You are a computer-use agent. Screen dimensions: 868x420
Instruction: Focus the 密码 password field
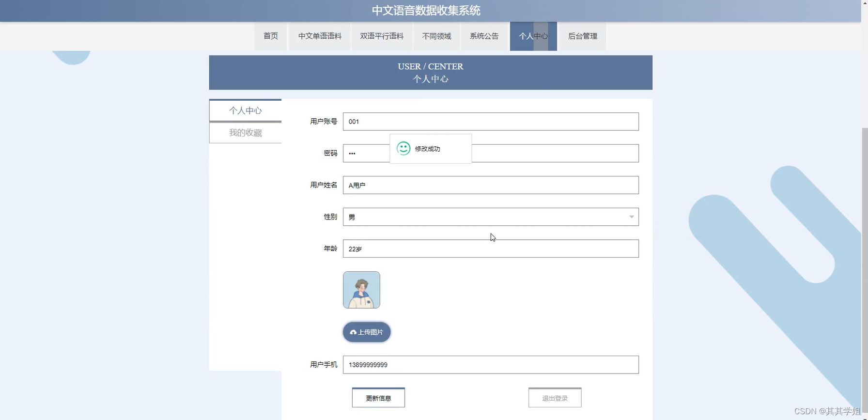coord(491,153)
